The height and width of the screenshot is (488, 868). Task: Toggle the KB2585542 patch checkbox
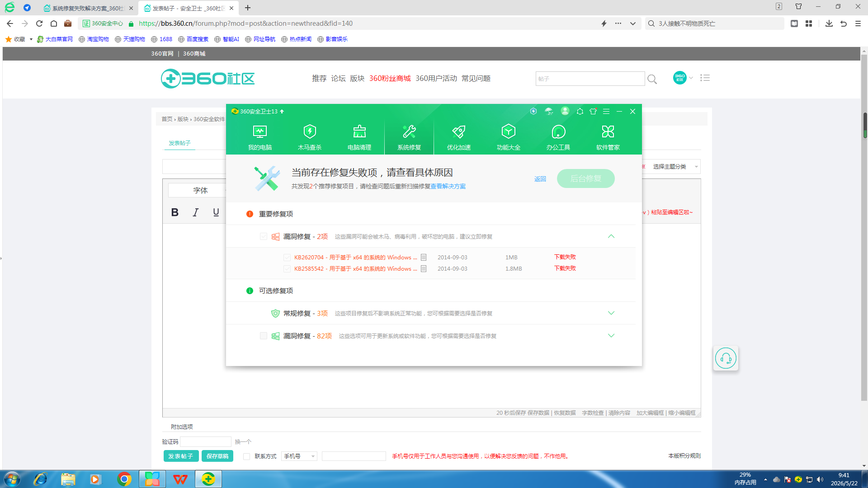pos(287,269)
